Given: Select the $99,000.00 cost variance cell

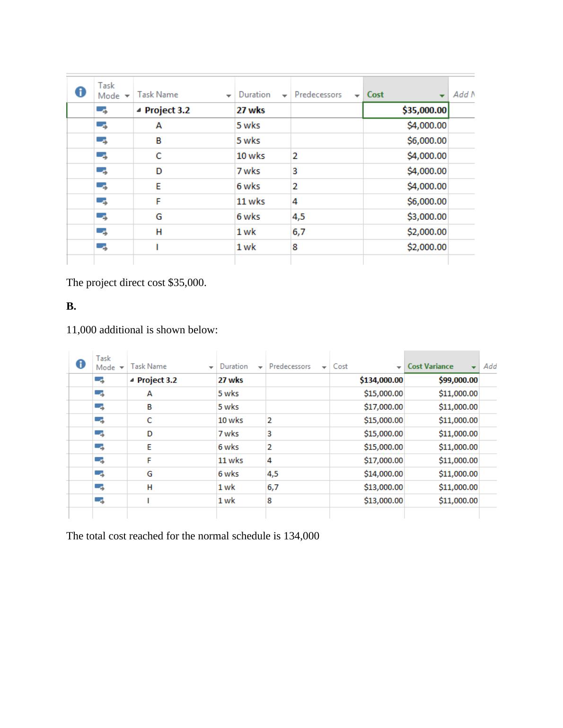Looking at the screenshot, I should (x=442, y=380).
